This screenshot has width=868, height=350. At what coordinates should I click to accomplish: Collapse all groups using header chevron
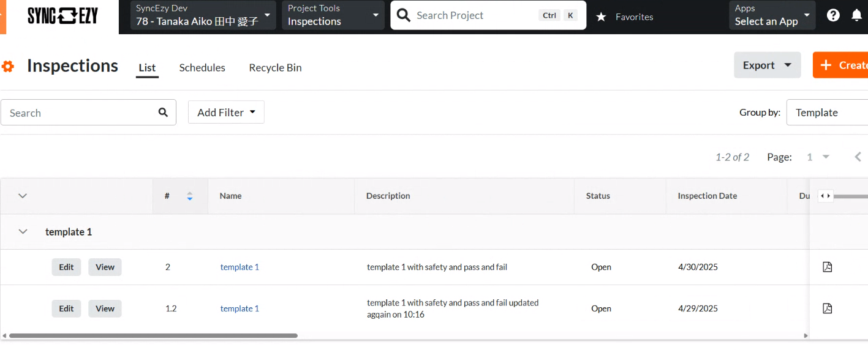pos(23,196)
